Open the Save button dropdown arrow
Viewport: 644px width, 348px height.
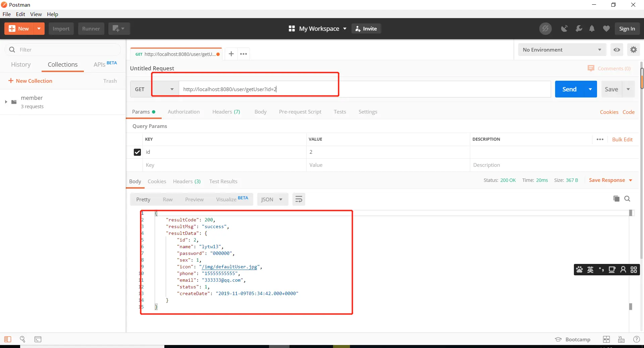click(628, 89)
